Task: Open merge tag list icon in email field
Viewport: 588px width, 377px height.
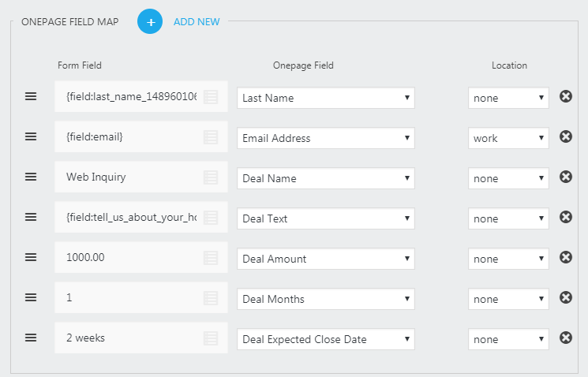Action: tap(211, 137)
